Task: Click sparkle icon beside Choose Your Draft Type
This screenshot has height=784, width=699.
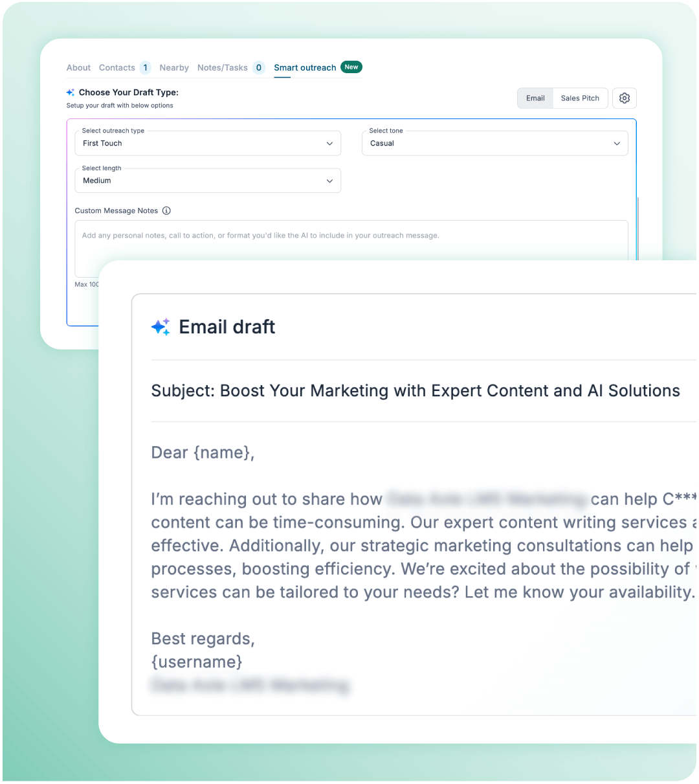Action: 71,93
